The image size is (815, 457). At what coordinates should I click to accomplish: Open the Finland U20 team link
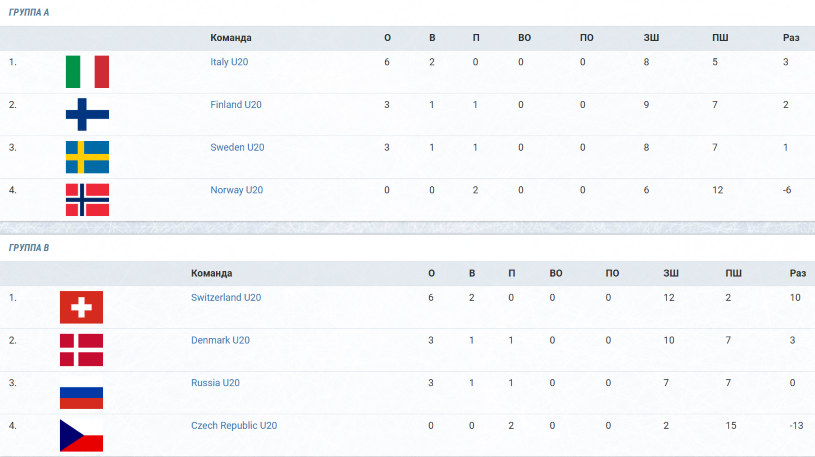tap(236, 105)
